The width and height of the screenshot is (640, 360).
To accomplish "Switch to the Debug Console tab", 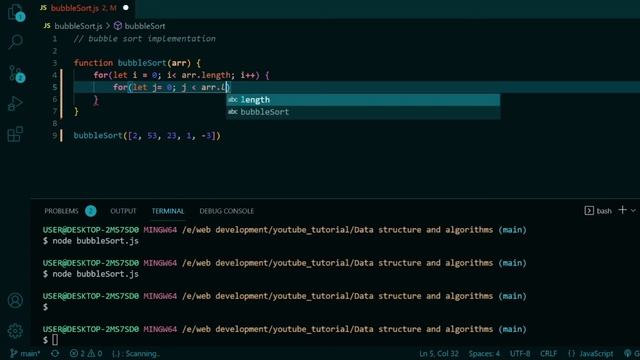I will coord(227,211).
